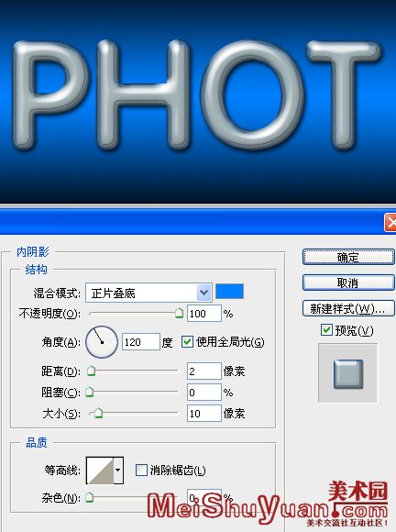396x532 pixels.
Task: Click the 角度 angle value field
Action: pos(140,341)
